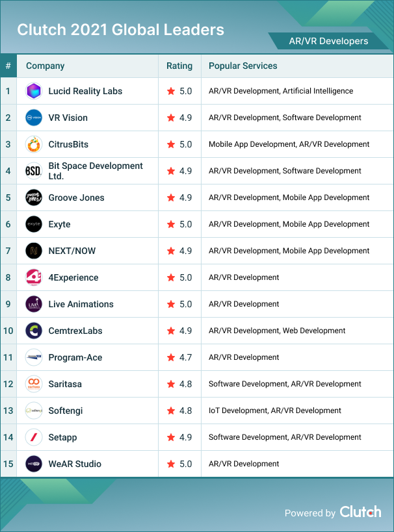Click the Groove Jones logo icon
394x532 pixels.
point(34,197)
